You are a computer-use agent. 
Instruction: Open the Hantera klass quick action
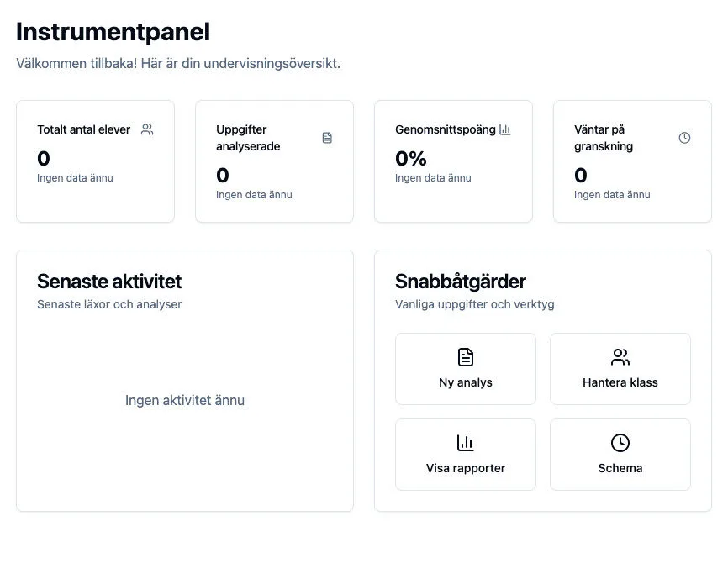620,370
